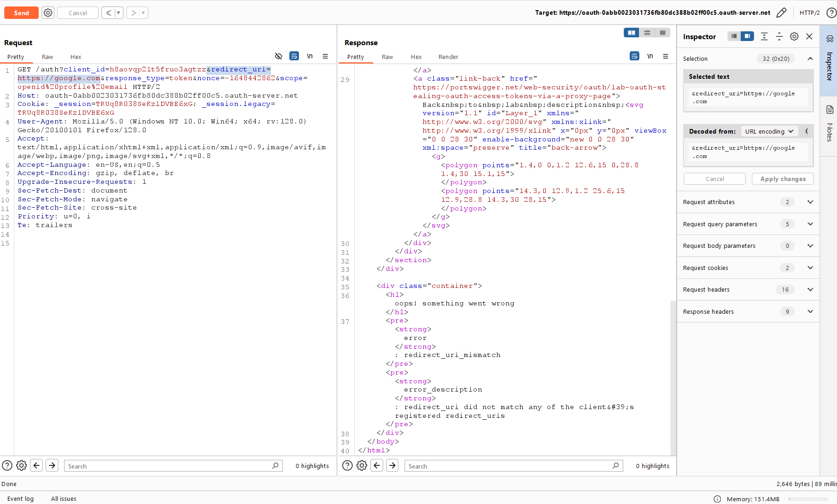This screenshot has width=837, height=504.
Task: Run search with Response magnifier icon
Action: [x=615, y=466]
